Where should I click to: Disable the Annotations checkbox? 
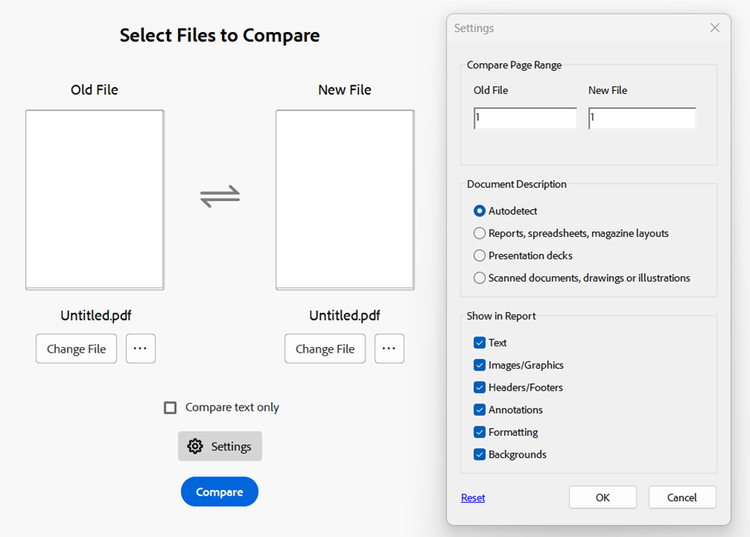(480, 410)
